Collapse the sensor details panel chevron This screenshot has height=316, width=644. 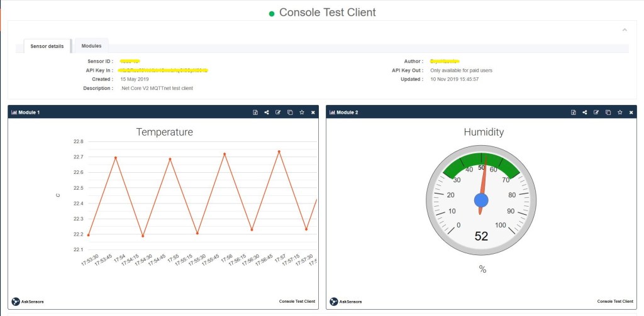point(624,30)
